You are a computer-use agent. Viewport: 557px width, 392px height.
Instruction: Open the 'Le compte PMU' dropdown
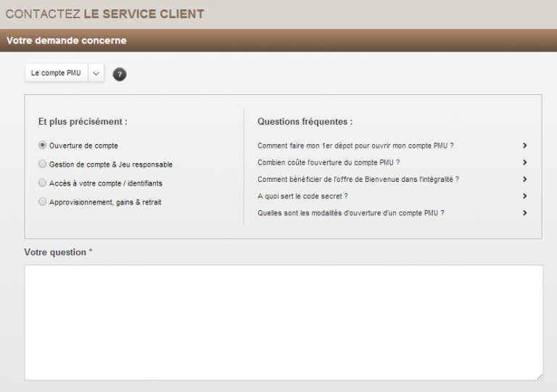coord(57,73)
